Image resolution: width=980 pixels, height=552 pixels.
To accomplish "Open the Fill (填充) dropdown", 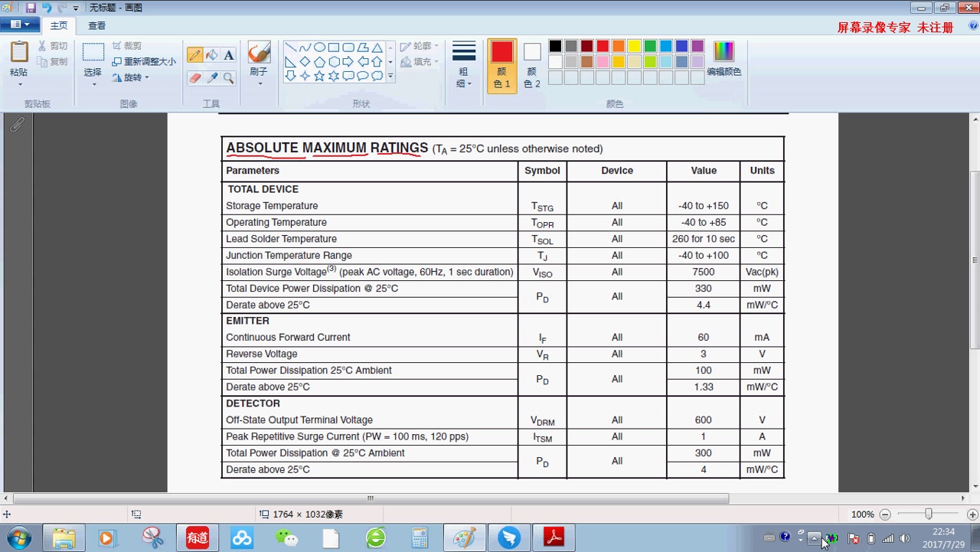I will coord(420,61).
